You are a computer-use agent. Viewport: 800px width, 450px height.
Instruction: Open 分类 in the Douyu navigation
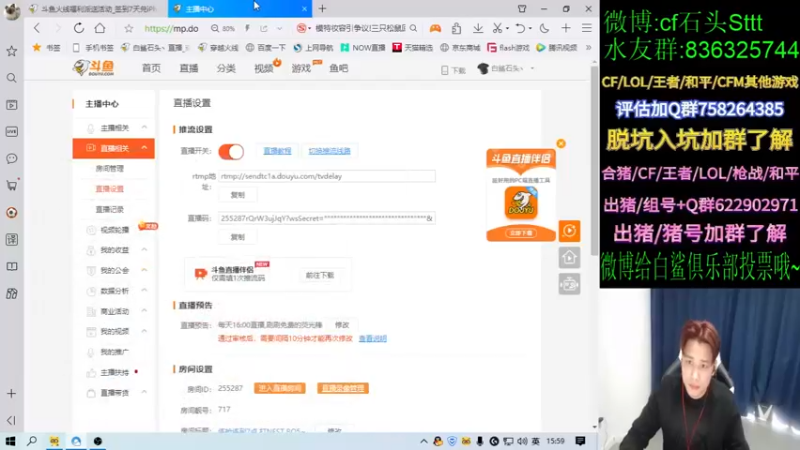226,68
